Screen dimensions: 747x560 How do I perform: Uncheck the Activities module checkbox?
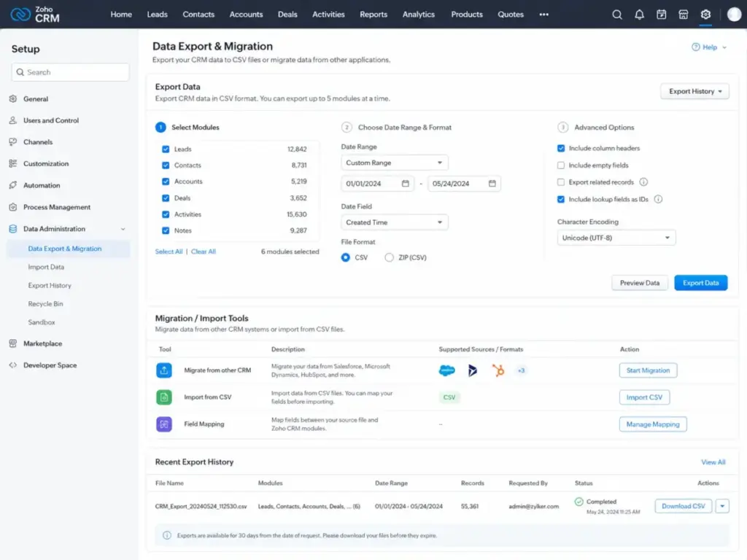coord(166,214)
